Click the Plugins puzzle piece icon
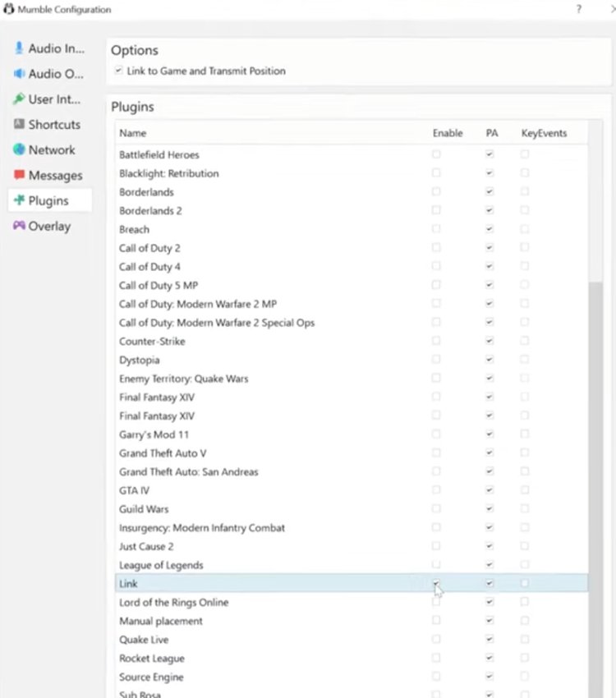Screen dimensions: 616x698 coord(19,200)
